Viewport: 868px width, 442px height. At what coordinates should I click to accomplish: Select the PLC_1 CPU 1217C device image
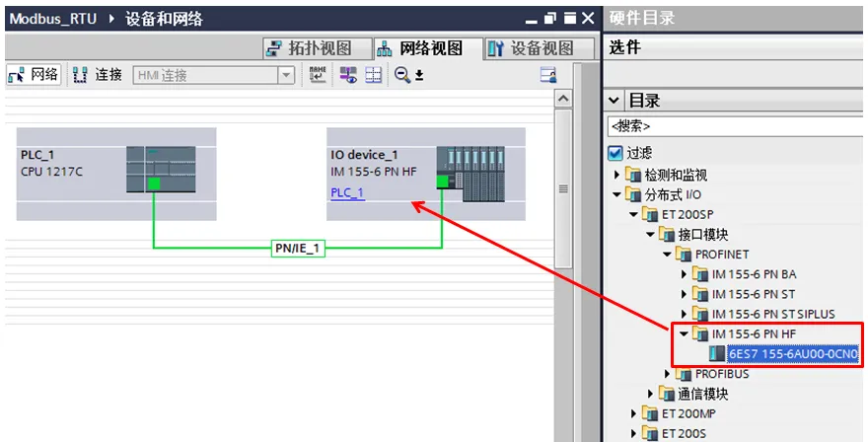click(161, 170)
